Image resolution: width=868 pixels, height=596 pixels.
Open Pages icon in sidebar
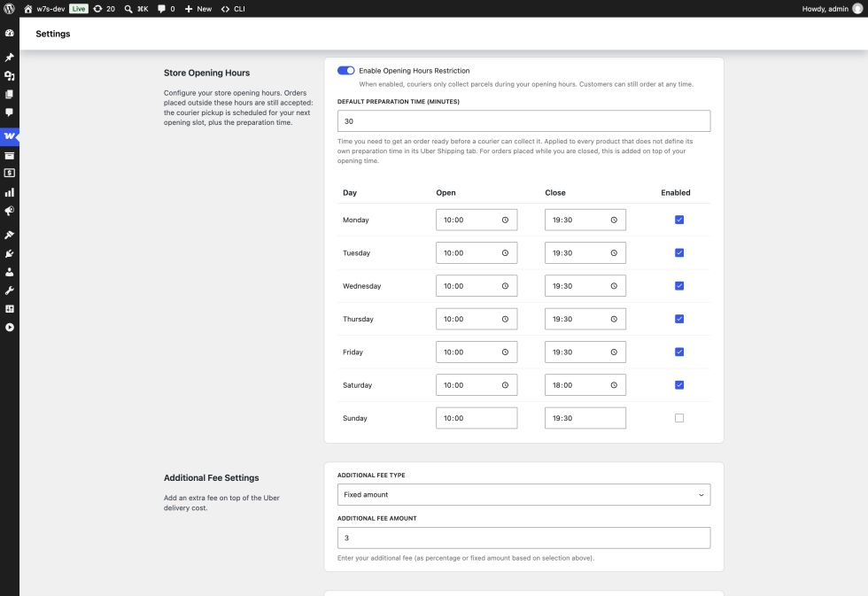point(10,94)
